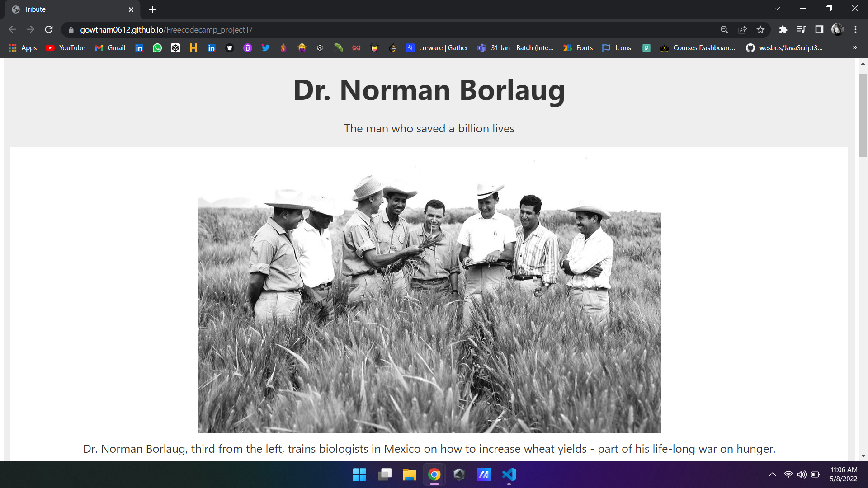
Task: Expand the hidden bookmarks overflow chevron
Action: (x=854, y=48)
